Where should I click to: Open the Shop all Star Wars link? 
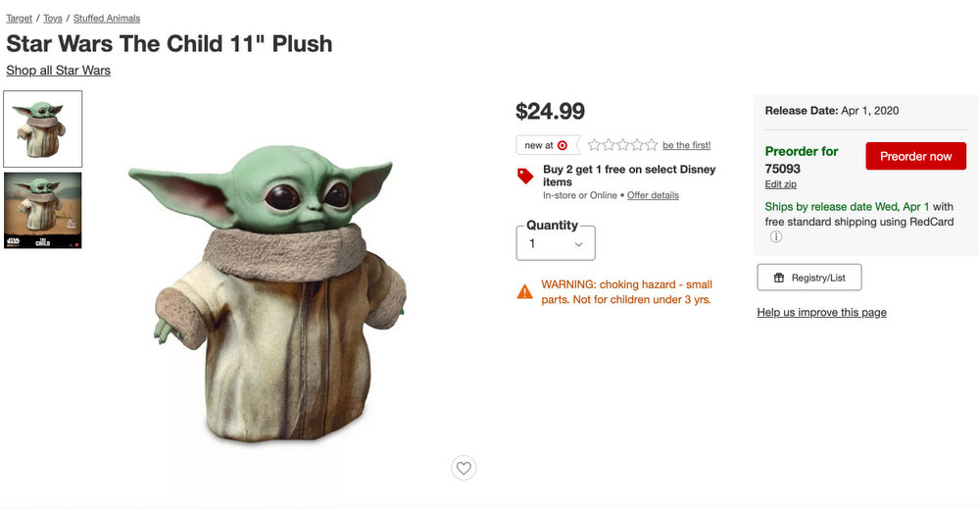pyautogui.click(x=58, y=71)
